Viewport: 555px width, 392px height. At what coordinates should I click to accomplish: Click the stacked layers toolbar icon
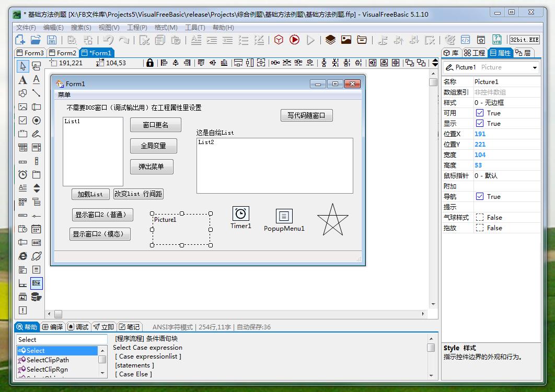pyautogui.click(x=330, y=40)
